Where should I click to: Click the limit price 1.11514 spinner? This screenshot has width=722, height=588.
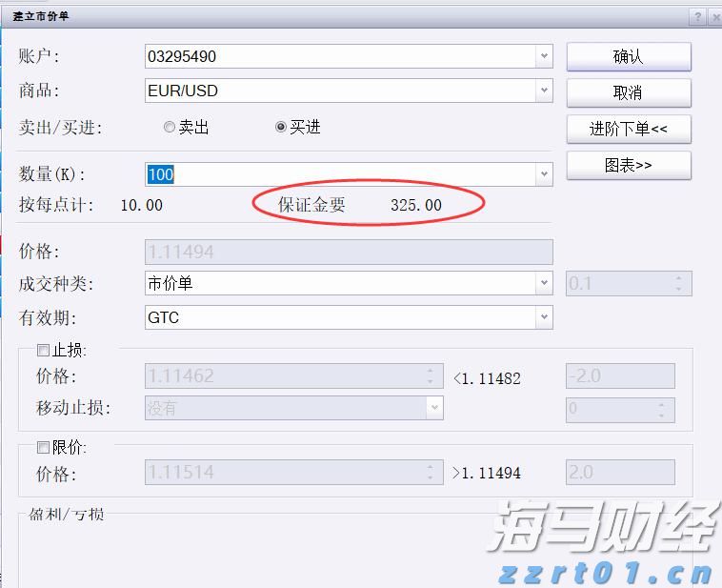pyautogui.click(x=431, y=472)
